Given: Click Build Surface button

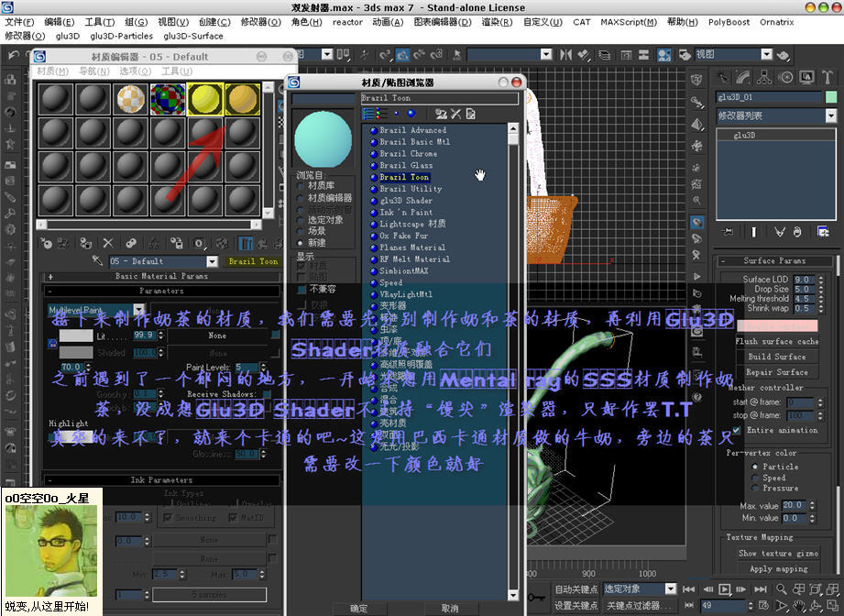Looking at the screenshot, I should click(777, 357).
